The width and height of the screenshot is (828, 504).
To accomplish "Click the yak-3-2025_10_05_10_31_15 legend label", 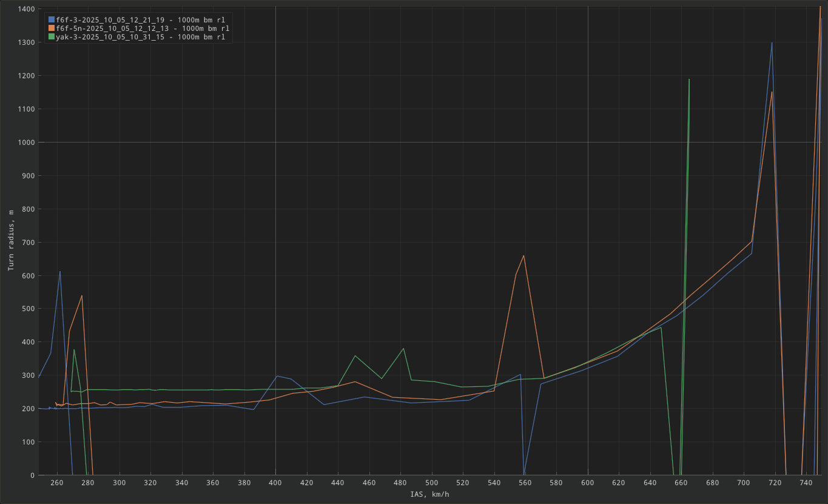I will 140,37.
